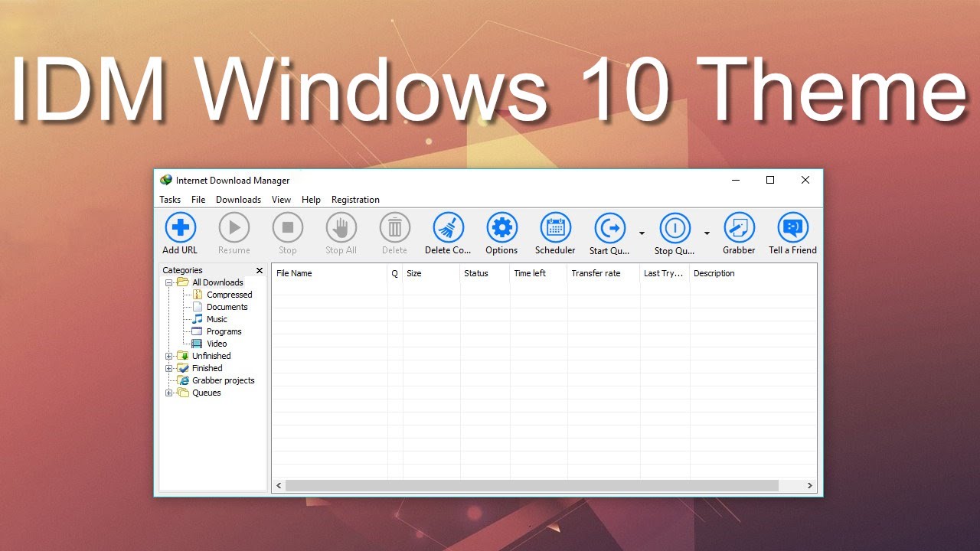
Task: Select the Video category icon
Action: coord(198,344)
